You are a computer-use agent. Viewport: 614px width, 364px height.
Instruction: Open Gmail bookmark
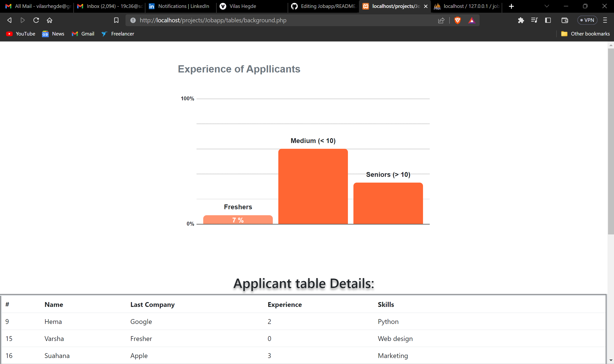click(83, 34)
